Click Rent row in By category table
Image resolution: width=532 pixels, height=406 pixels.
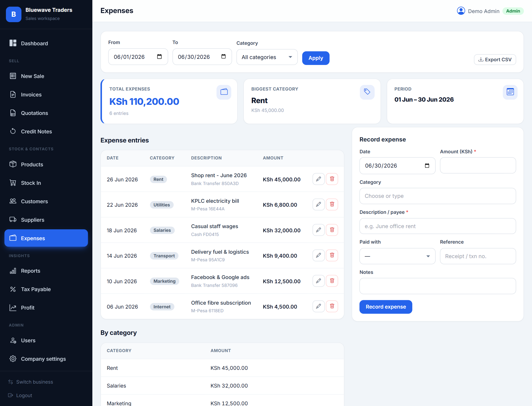[x=222, y=368]
